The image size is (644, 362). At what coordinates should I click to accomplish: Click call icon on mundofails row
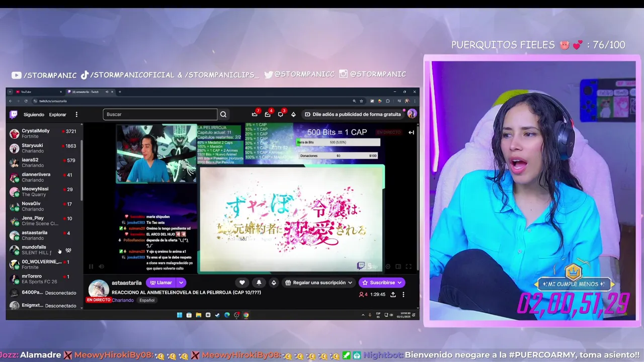68,250
